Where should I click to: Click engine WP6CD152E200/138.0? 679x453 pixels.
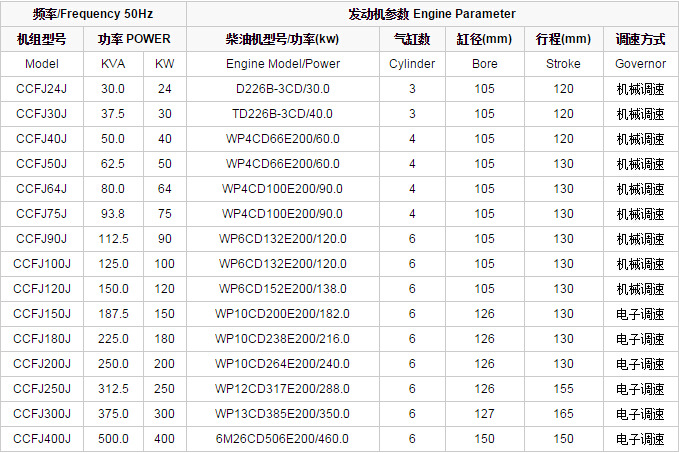click(283, 289)
